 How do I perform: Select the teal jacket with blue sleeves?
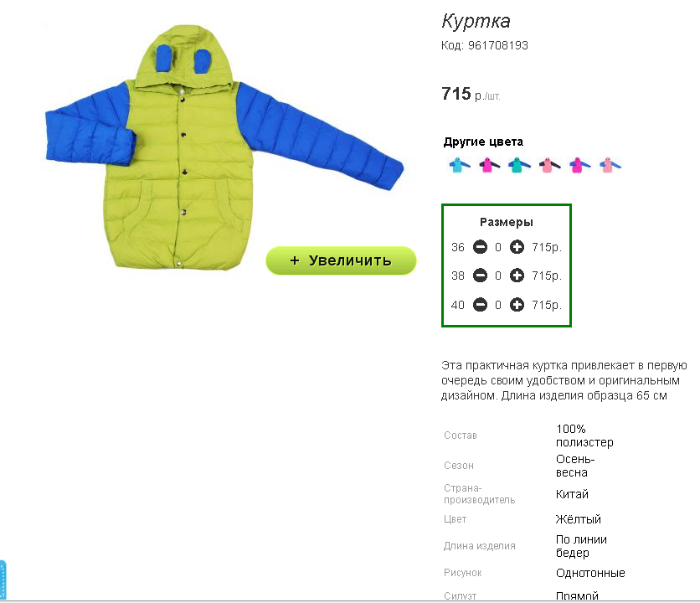click(519, 165)
